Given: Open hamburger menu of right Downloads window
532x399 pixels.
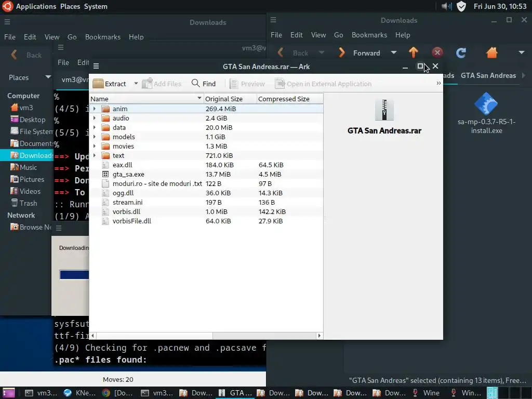Looking at the screenshot, I should 273,20.
